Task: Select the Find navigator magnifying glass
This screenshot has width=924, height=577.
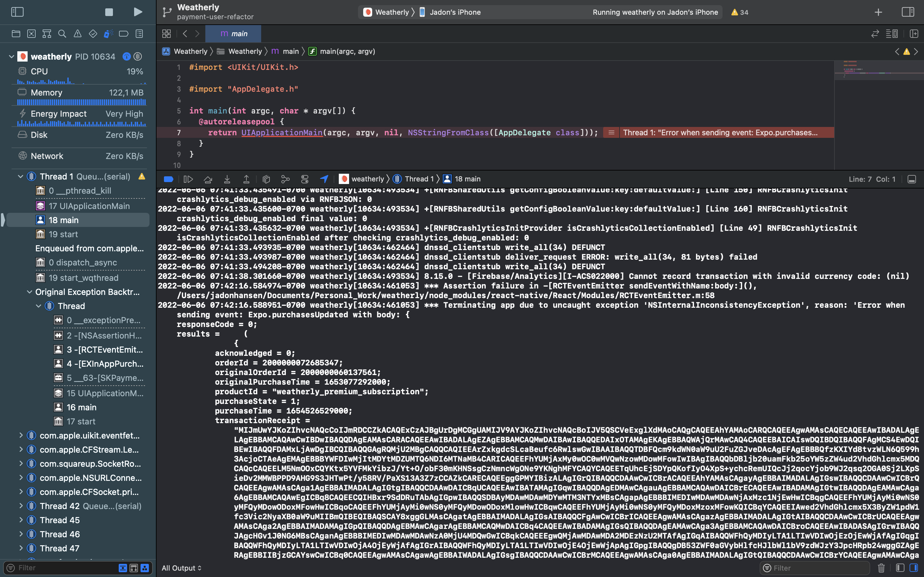Action: pos(62,34)
